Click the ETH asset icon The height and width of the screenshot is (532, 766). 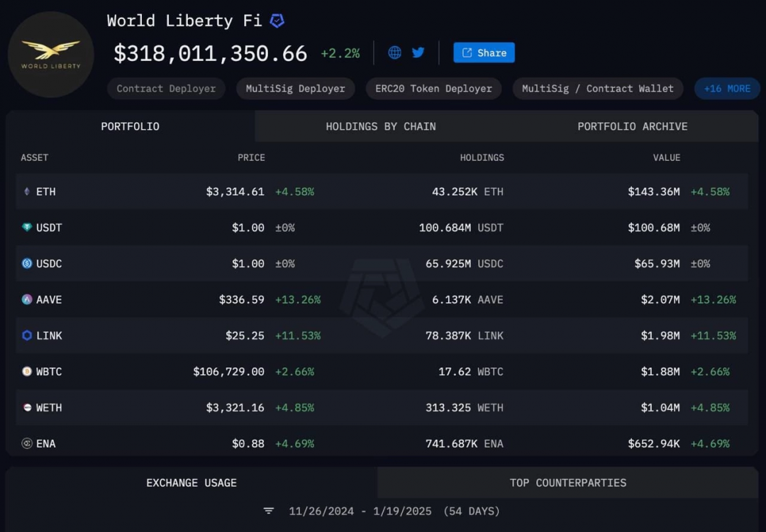pyautogui.click(x=27, y=192)
